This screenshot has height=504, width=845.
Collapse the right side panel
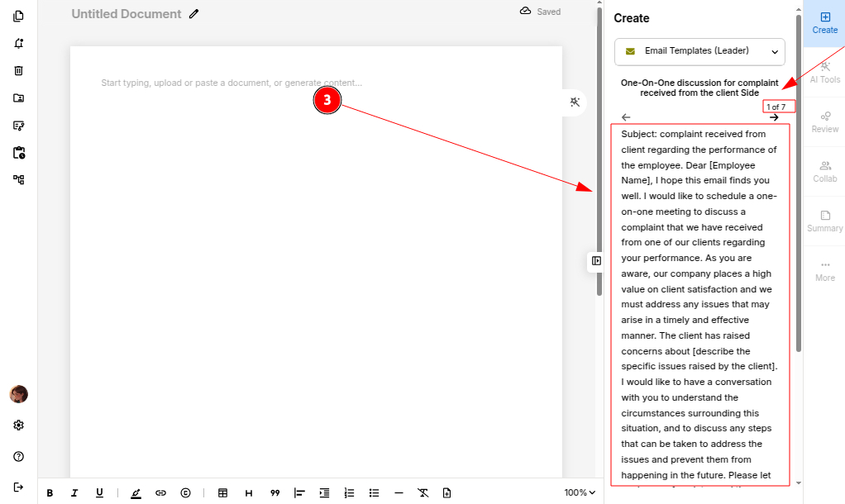[x=596, y=261]
